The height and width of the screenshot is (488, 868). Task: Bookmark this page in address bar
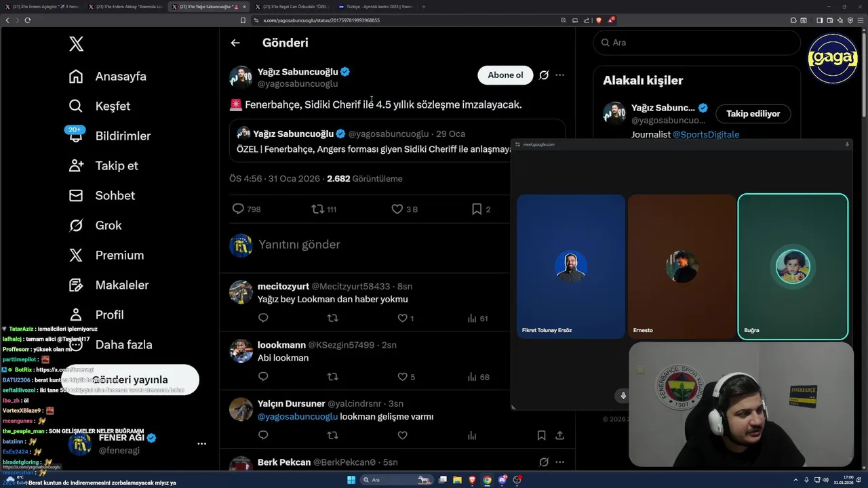[243, 20]
